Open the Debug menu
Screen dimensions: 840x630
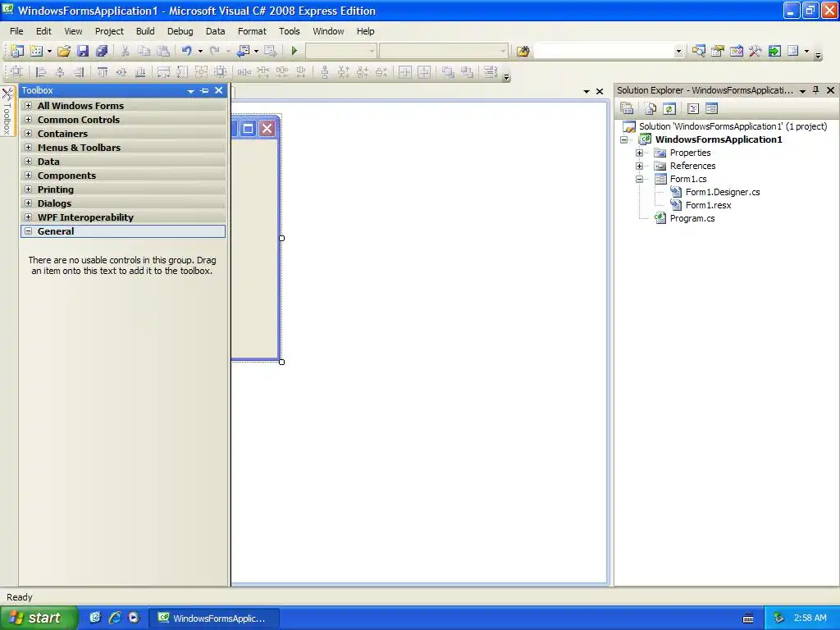pos(180,31)
